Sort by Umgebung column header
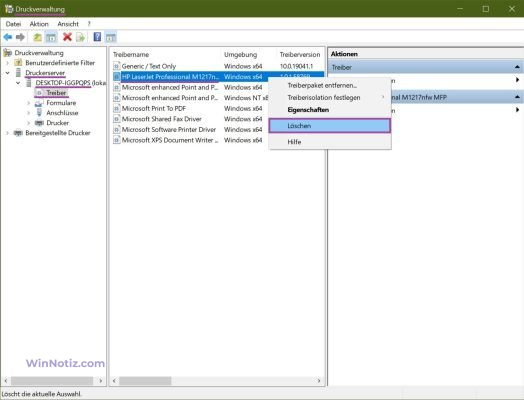This screenshot has width=524, height=400. [240, 54]
